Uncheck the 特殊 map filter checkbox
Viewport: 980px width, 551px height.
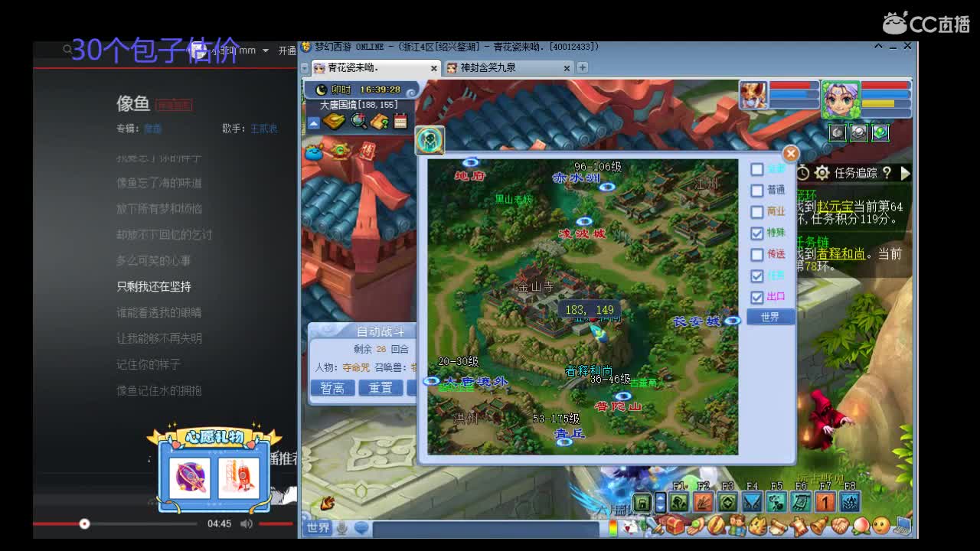coord(757,233)
